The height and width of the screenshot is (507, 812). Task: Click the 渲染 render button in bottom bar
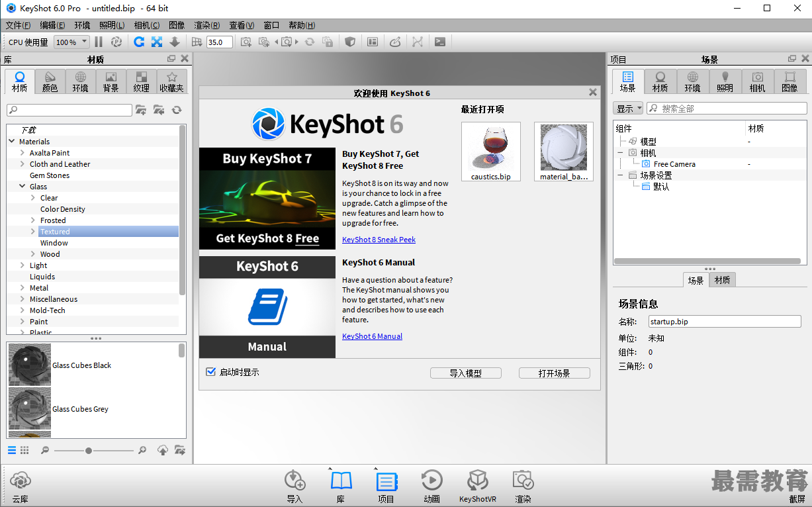tap(523, 486)
